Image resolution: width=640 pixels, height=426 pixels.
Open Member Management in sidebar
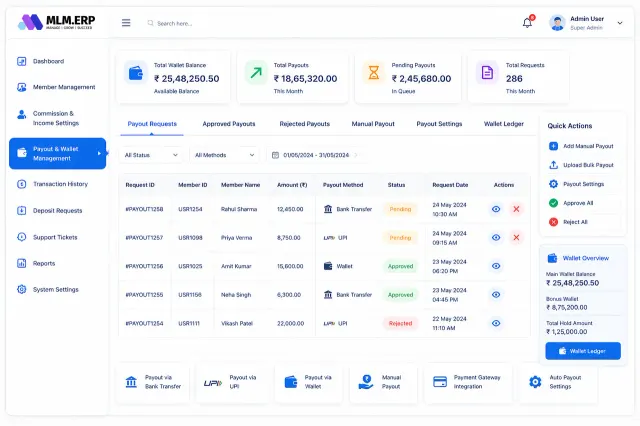tap(58, 87)
